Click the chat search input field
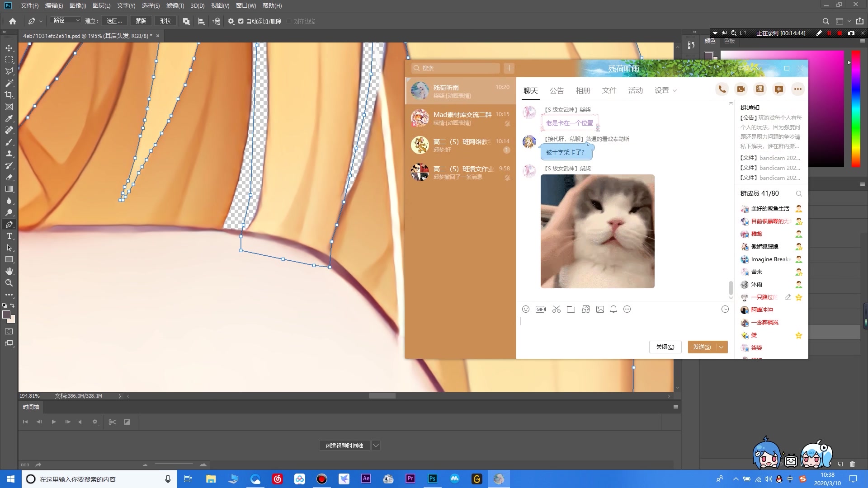Image resolution: width=868 pixels, height=488 pixels. 456,68
